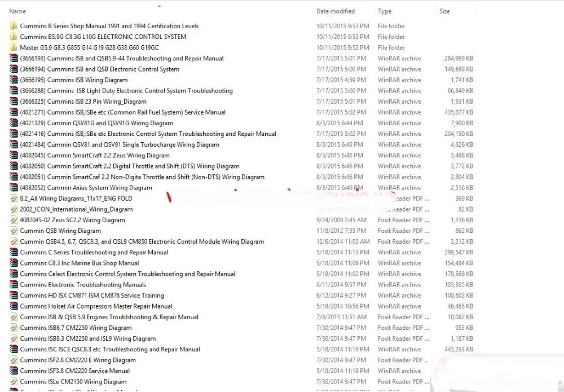564x392 pixels.
Task: Select file name "Cummins B Series Shop Manual 1991 and 1994 Certification Levels"
Action: pos(109,26)
